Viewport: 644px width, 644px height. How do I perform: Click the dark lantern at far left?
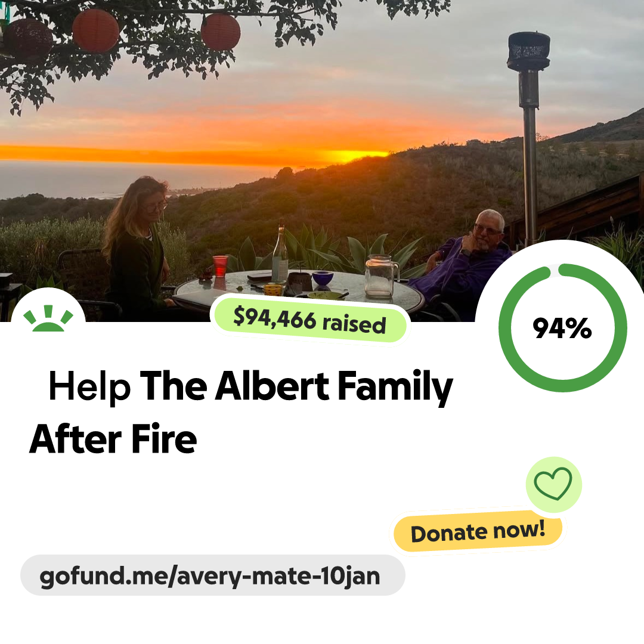pos(27,39)
